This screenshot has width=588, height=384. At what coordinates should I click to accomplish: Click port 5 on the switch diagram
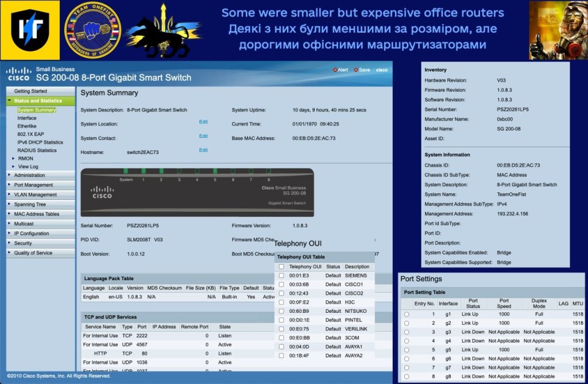[215, 171]
